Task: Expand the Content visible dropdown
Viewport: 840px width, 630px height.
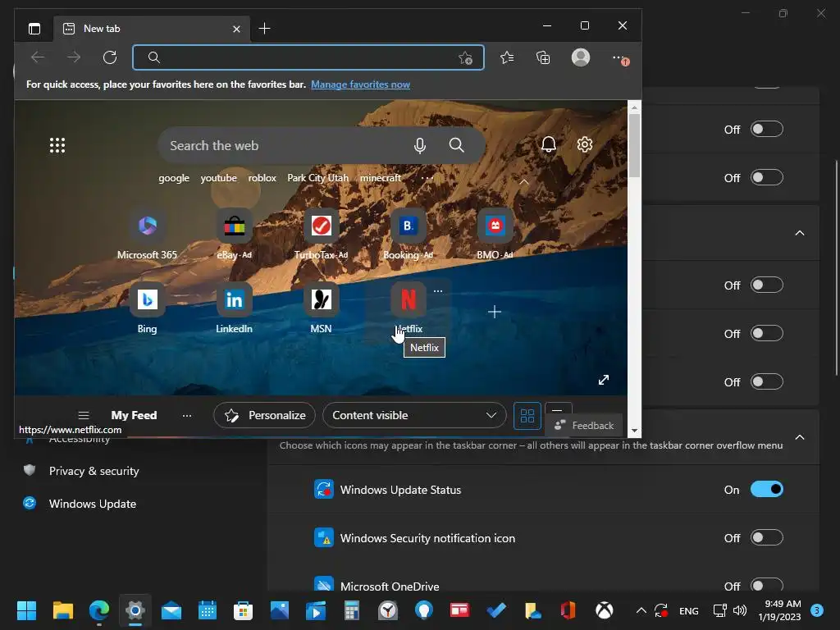Action: [x=414, y=415]
